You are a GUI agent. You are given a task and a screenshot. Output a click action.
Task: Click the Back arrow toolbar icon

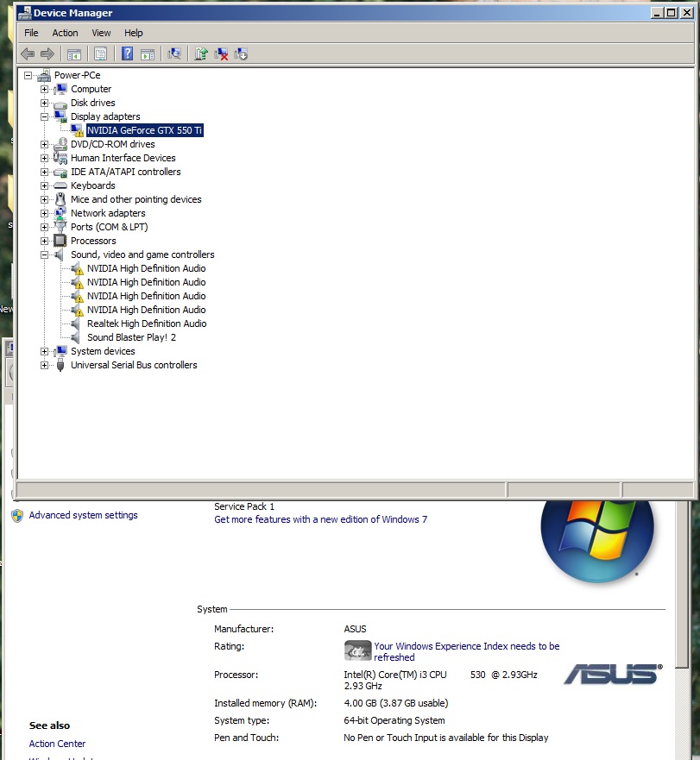click(28, 53)
